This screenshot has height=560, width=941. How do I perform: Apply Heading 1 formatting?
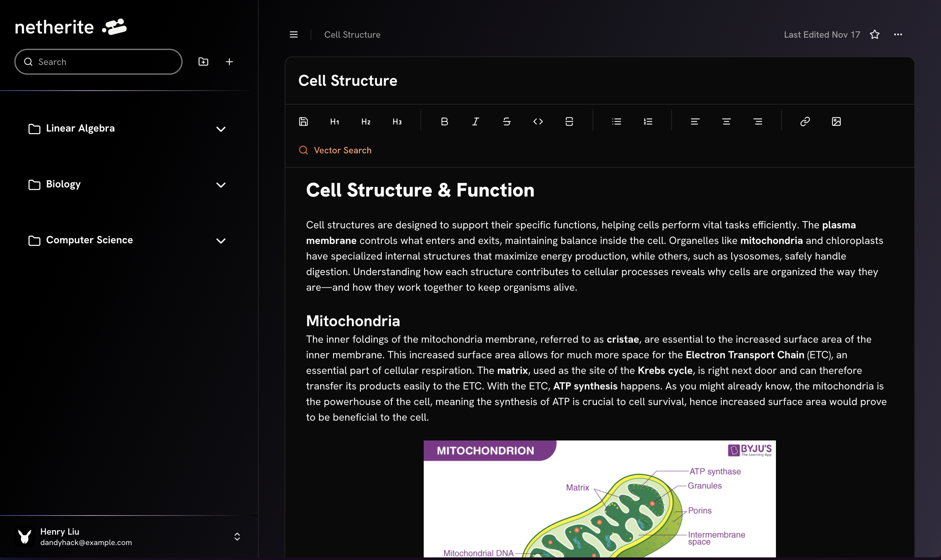point(334,121)
